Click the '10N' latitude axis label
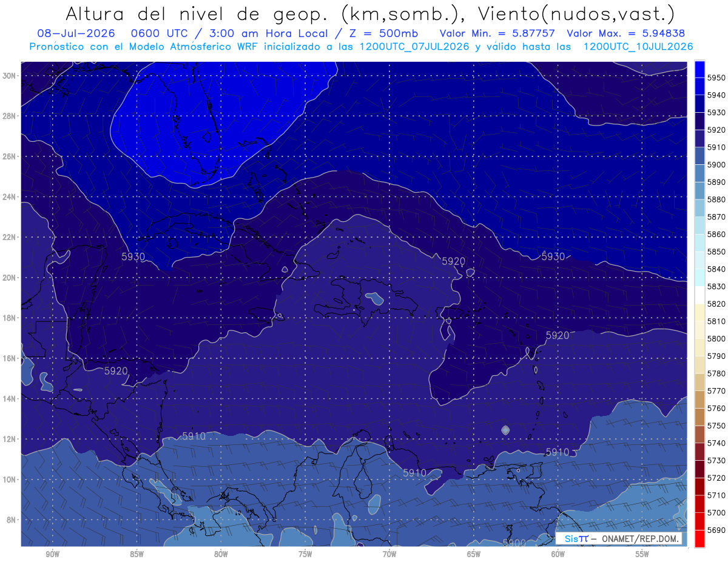The width and height of the screenshot is (728, 562). 9,480
